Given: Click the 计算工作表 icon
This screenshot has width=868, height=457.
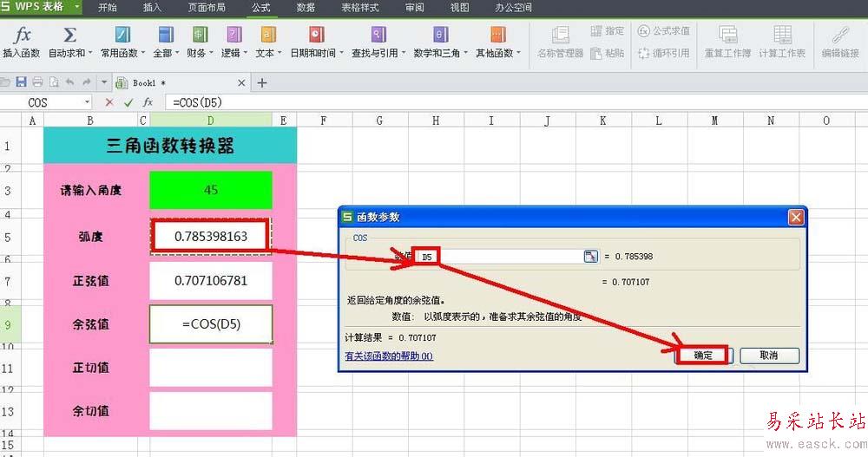Looking at the screenshot, I should tap(782, 35).
